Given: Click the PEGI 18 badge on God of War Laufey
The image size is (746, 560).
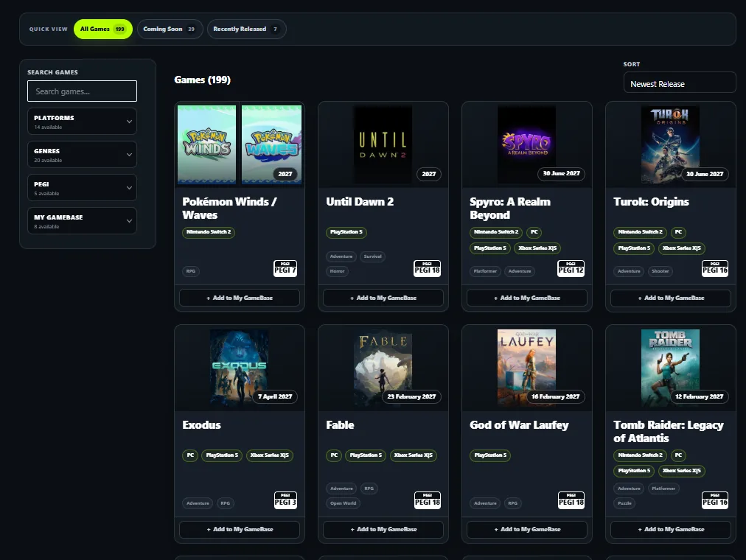Looking at the screenshot, I should [571, 500].
